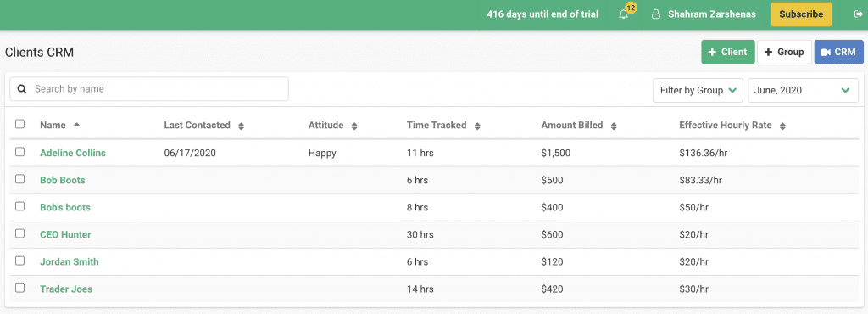Sort by Last Contacted arrows
This screenshot has width=868, height=314.
pos(241,126)
